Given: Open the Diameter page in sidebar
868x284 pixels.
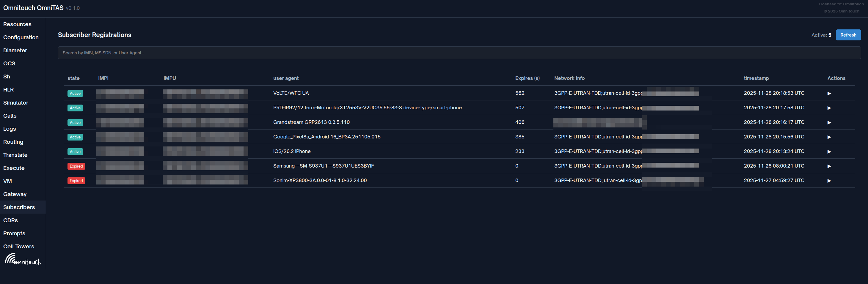Looking at the screenshot, I should (15, 51).
